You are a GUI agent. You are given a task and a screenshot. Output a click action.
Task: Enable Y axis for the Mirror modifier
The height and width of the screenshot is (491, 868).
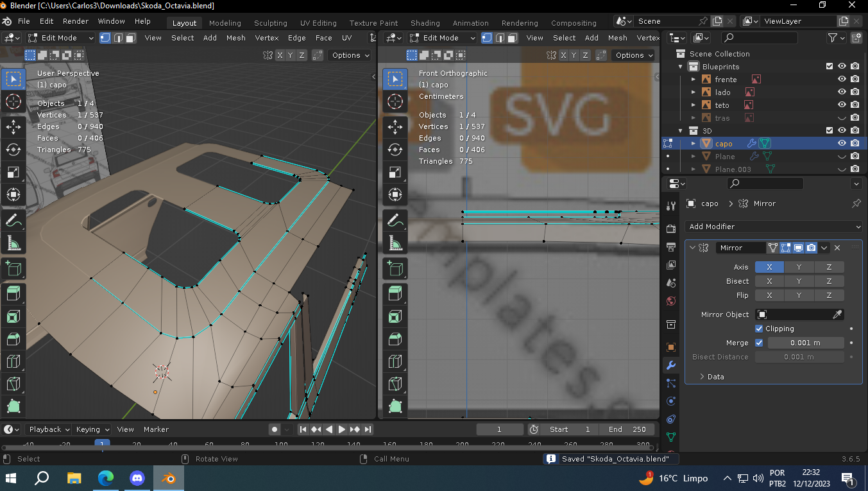point(799,267)
